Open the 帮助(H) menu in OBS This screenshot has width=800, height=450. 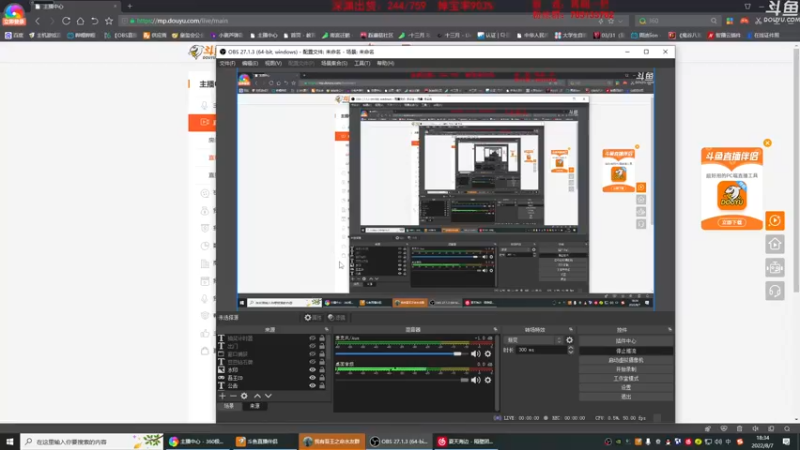(x=385, y=63)
